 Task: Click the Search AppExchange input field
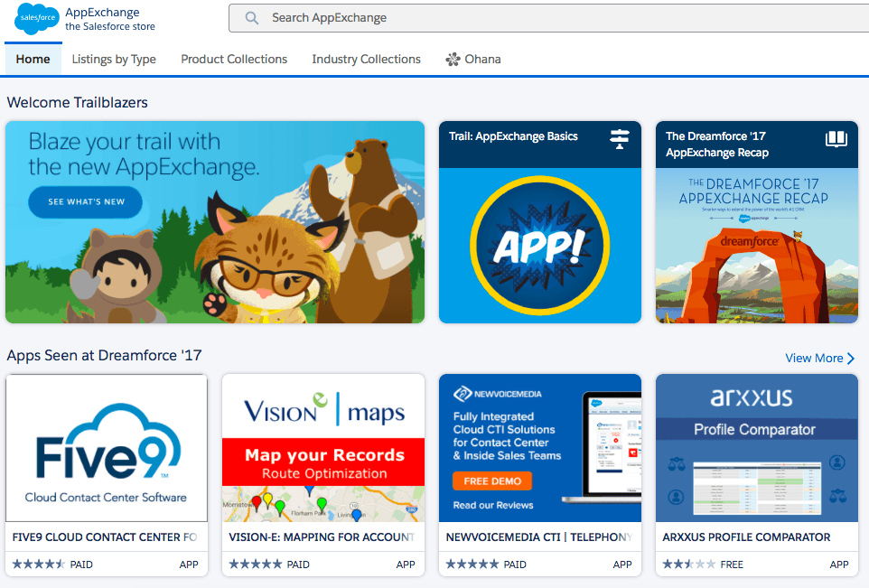[x=548, y=18]
